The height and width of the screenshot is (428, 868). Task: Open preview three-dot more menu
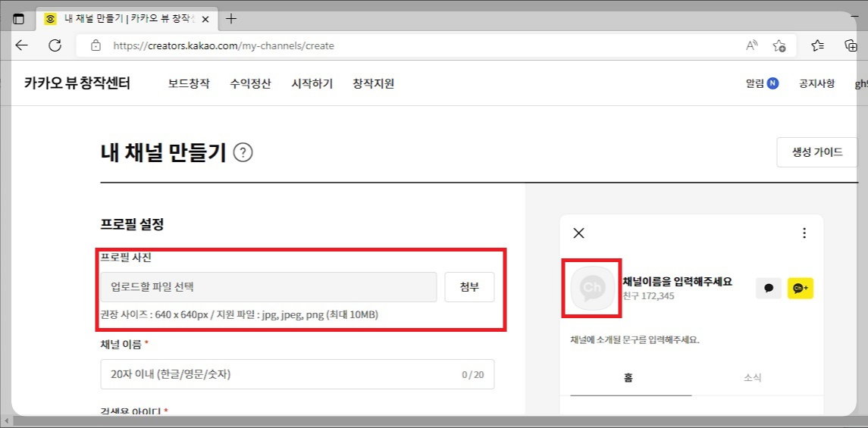click(x=804, y=233)
